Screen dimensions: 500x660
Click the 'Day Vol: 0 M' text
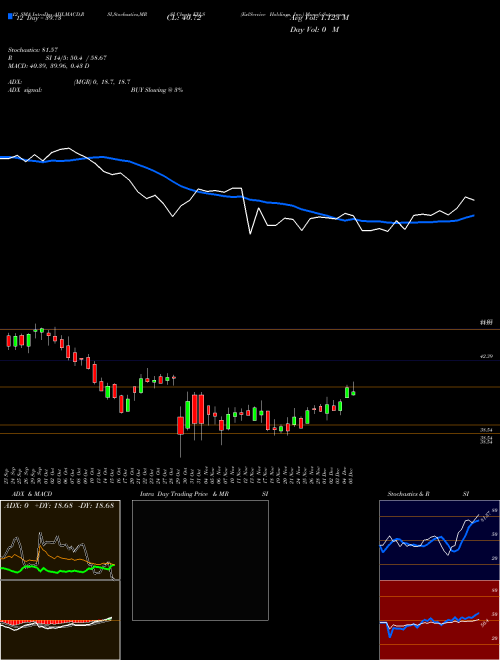click(x=314, y=29)
